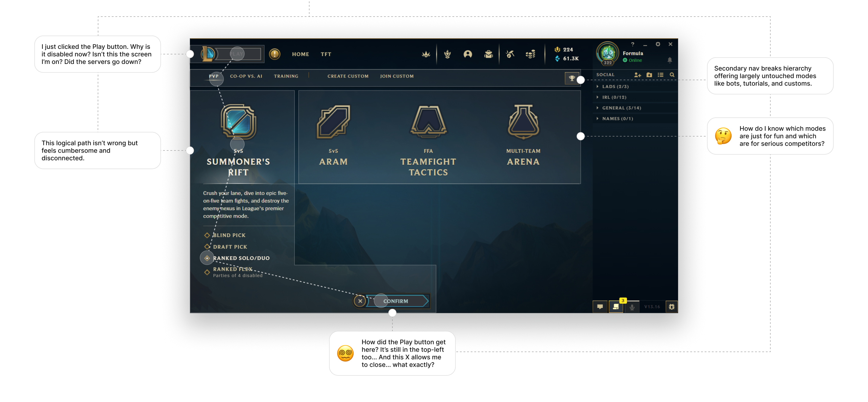Select the Ranked Flex queue option

(233, 272)
